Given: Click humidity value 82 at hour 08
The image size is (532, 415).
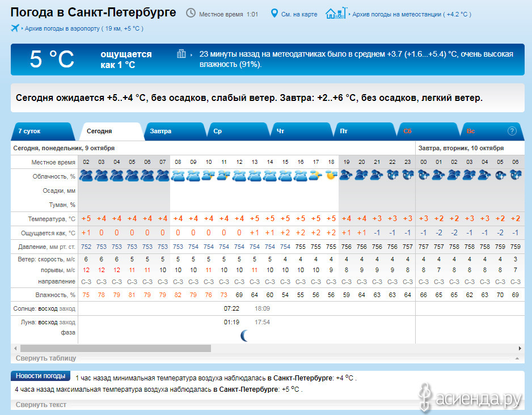Looking at the screenshot, I should click(178, 295).
